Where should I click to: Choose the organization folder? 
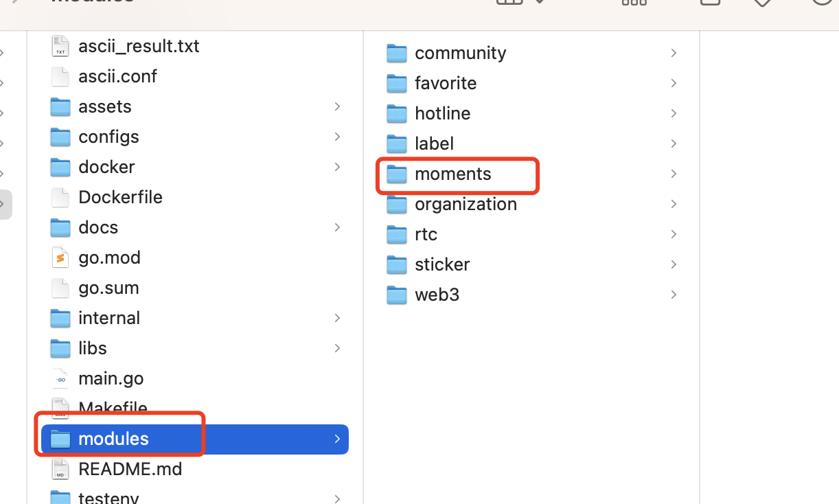466,204
